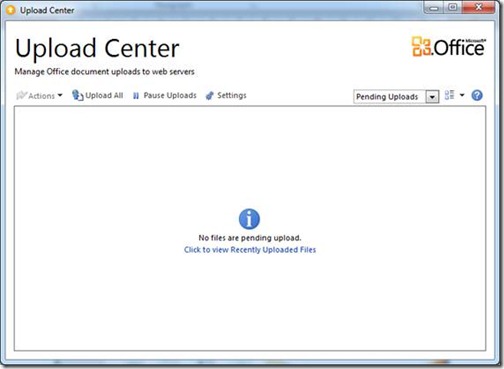
Task: Click the large Upload Center heading
Action: (x=97, y=49)
